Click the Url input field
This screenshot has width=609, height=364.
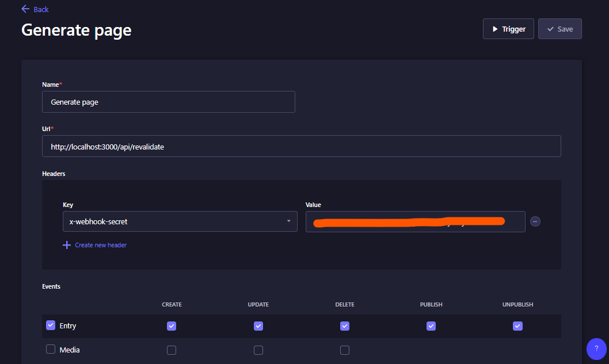click(301, 146)
